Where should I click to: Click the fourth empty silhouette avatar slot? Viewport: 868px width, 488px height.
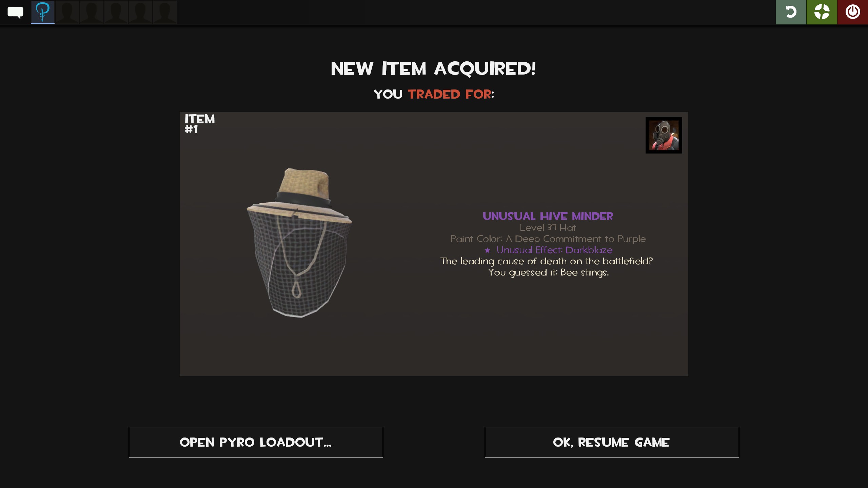pos(140,12)
